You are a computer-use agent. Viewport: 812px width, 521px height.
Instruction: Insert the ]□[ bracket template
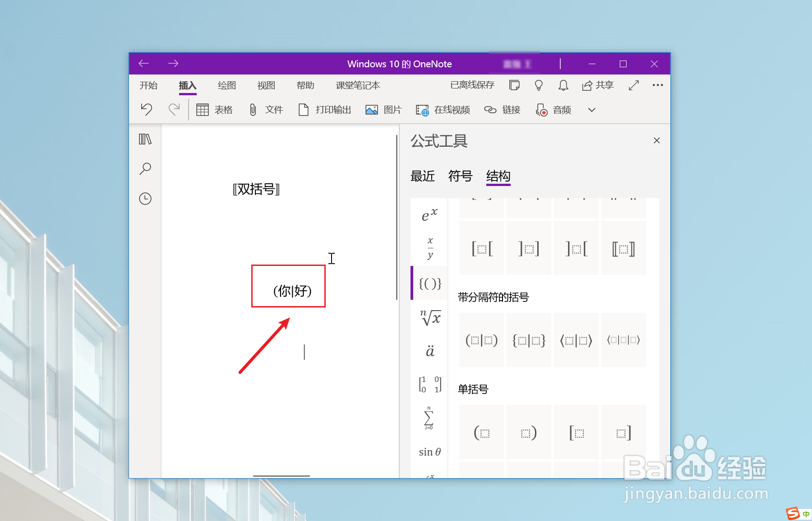click(x=576, y=248)
